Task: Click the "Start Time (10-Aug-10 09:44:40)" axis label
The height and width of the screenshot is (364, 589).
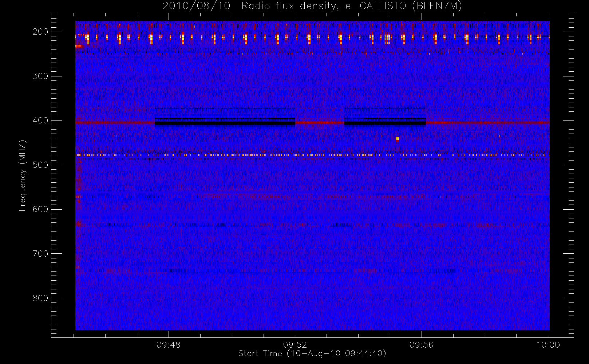Action: (x=312, y=353)
